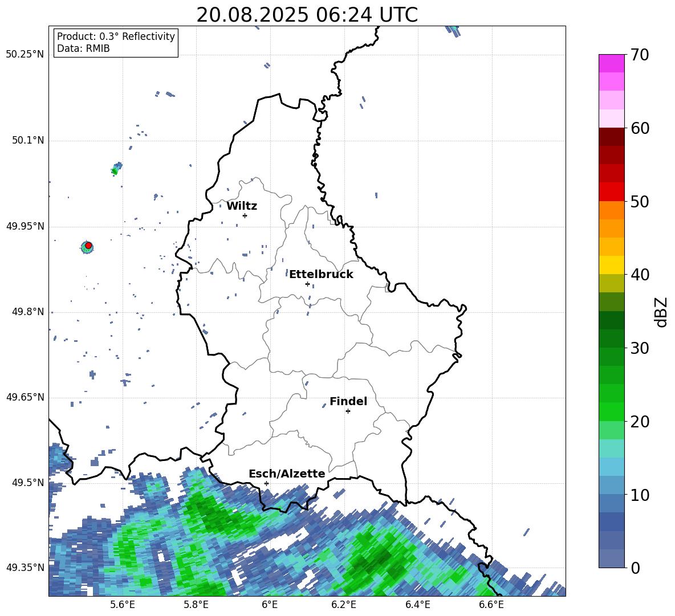Click the 49.35°N latitude label

(x=25, y=568)
